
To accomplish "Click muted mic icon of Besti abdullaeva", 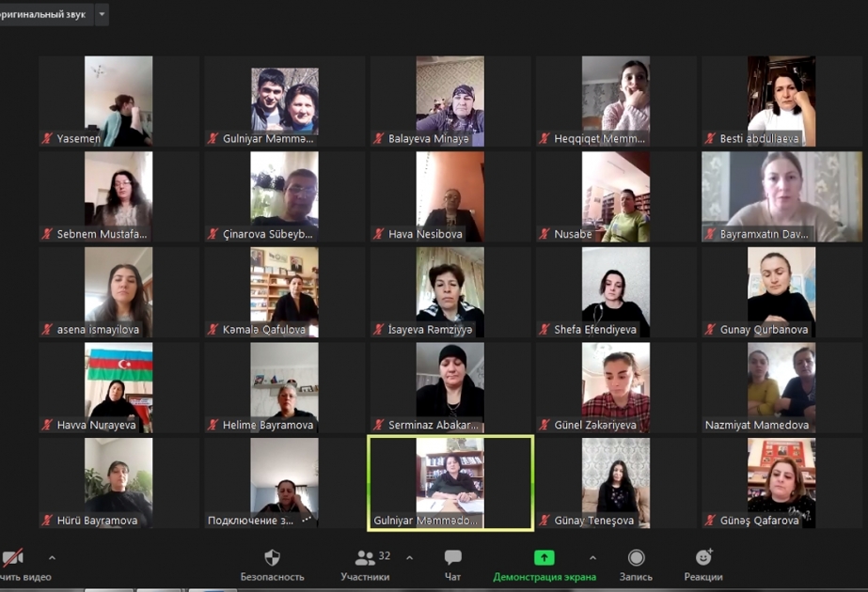I will [x=711, y=138].
